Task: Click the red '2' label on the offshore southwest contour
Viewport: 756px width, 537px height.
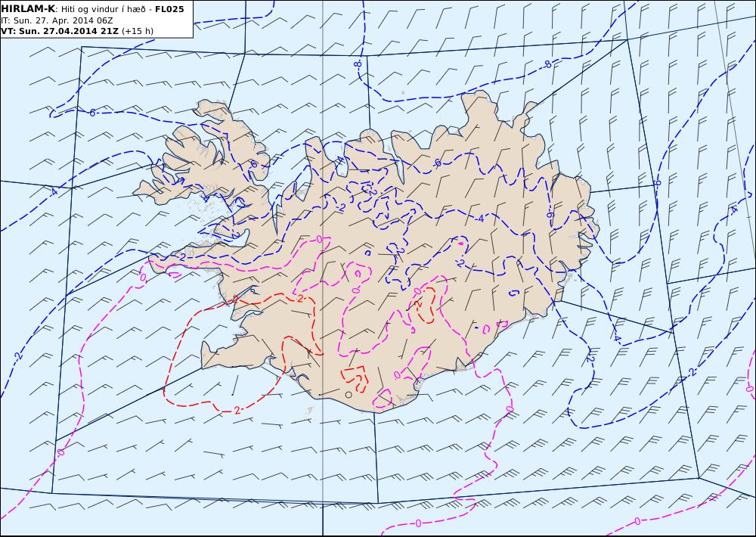Action: tap(237, 410)
